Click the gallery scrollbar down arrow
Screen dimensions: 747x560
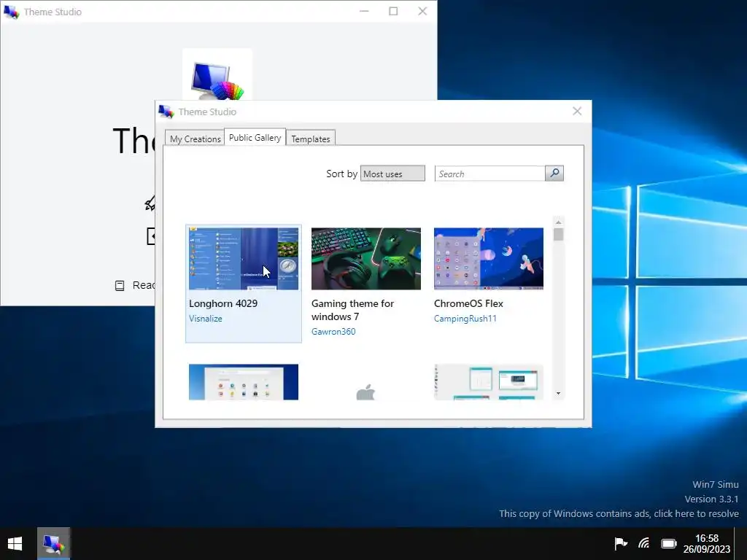coord(558,393)
